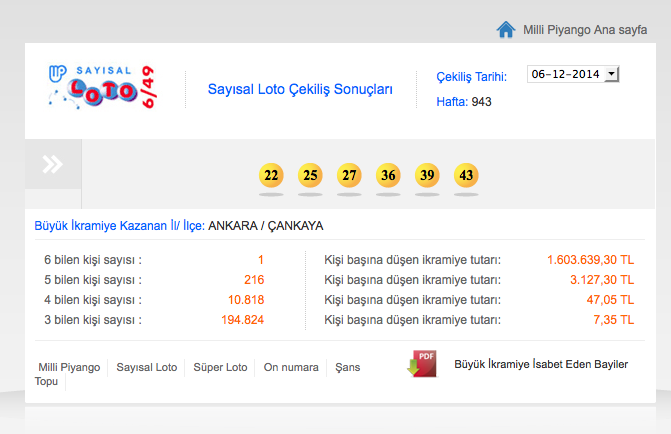Click the yellow ball numbered 36

(388, 175)
